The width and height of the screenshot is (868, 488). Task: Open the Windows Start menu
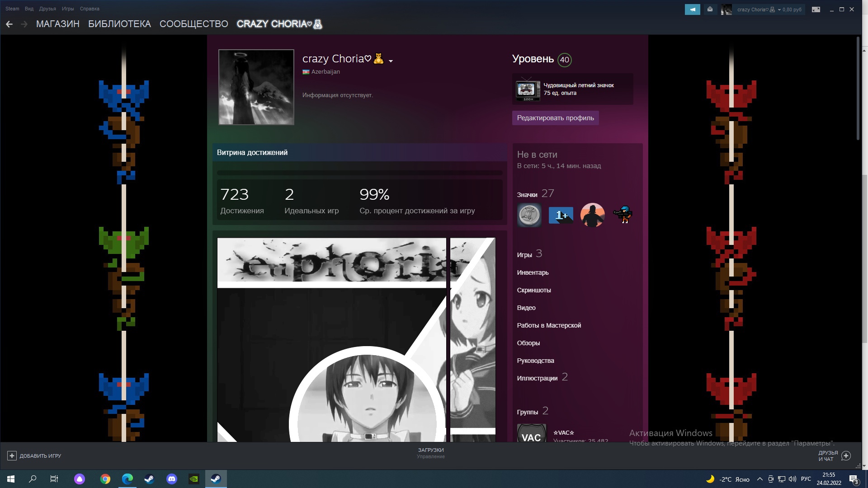pyautogui.click(x=11, y=479)
